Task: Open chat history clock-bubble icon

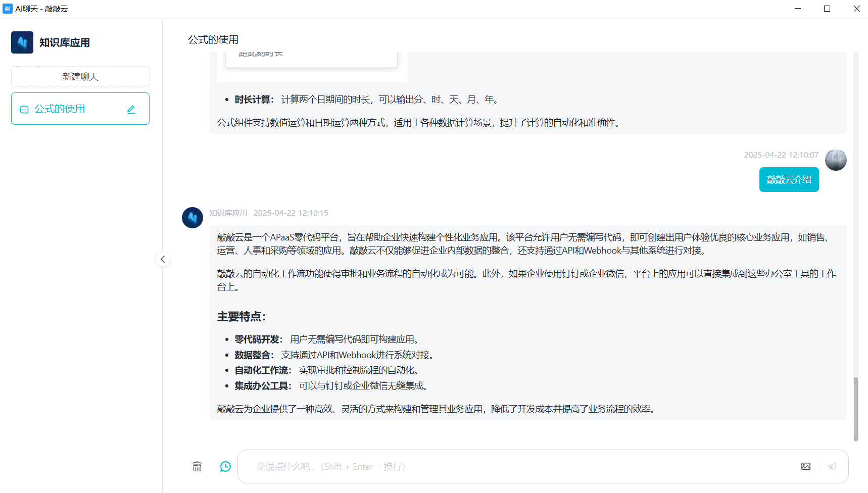Action: click(225, 466)
